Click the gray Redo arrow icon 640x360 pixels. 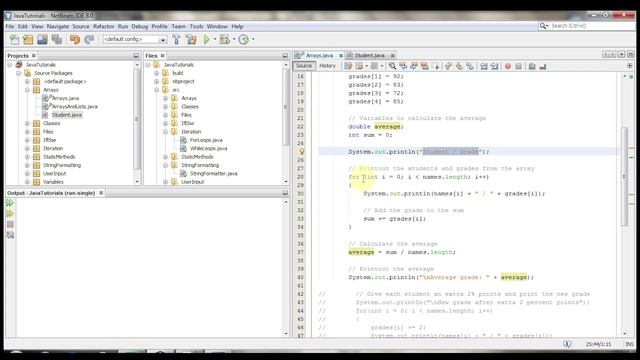(x=89, y=40)
